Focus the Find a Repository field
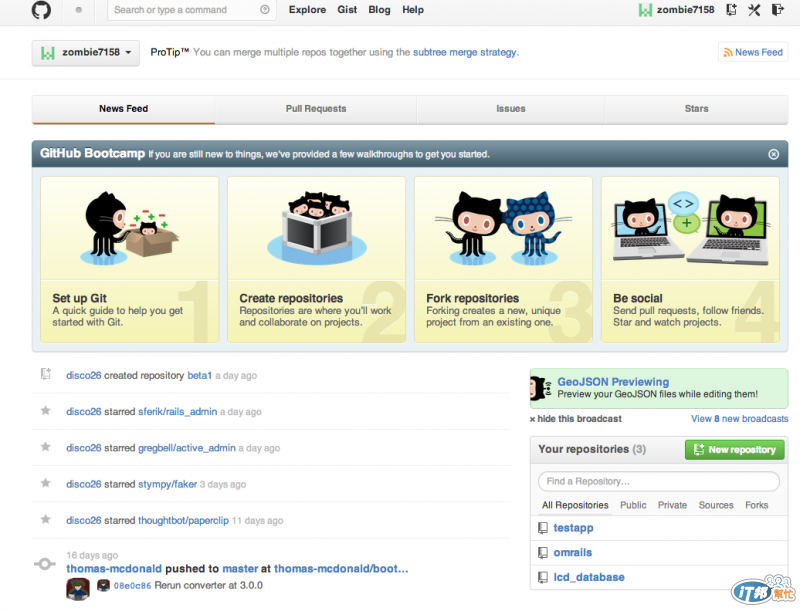 coord(659,481)
